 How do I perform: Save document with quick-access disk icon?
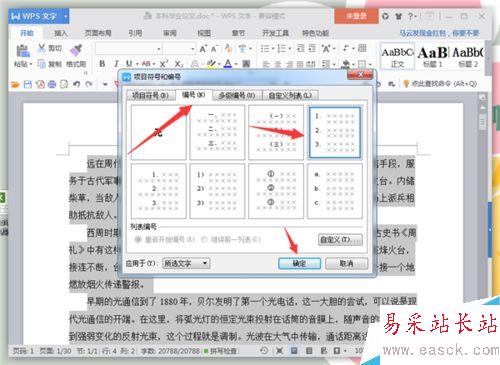tap(28, 84)
